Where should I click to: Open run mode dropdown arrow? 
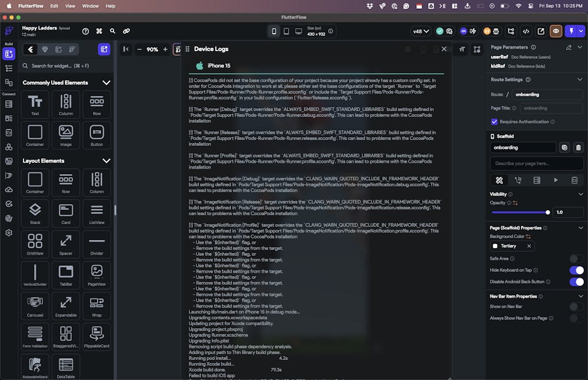coord(581,31)
